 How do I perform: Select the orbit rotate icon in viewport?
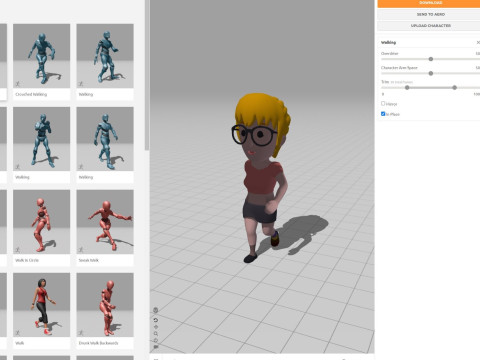point(156,340)
